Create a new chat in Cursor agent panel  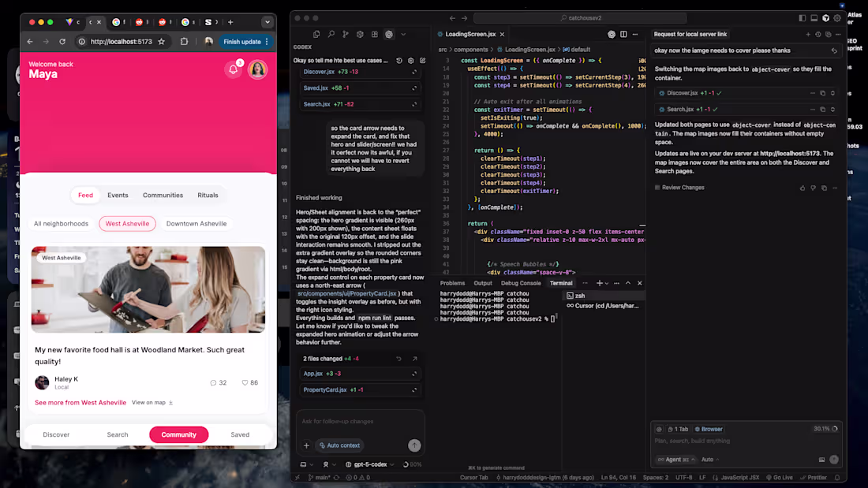click(x=808, y=35)
